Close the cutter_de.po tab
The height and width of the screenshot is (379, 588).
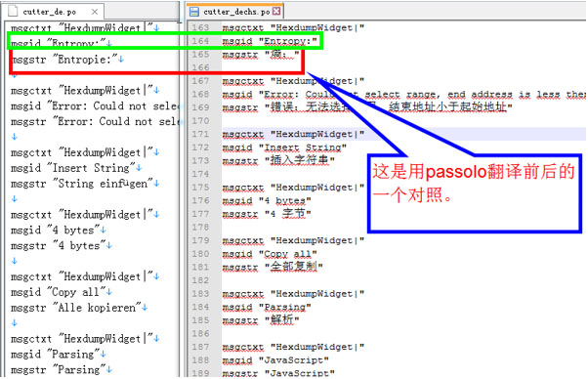(x=95, y=12)
